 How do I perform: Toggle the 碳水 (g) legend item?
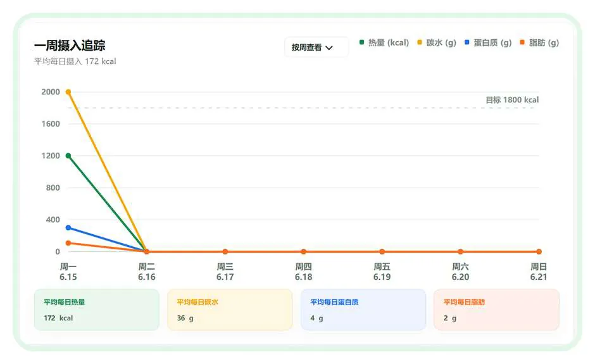click(436, 42)
